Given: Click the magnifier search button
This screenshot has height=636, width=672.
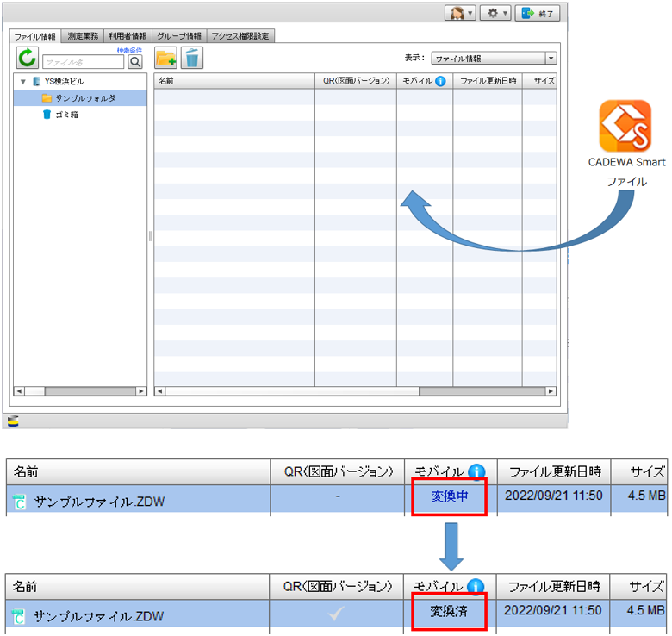Looking at the screenshot, I should [x=135, y=62].
